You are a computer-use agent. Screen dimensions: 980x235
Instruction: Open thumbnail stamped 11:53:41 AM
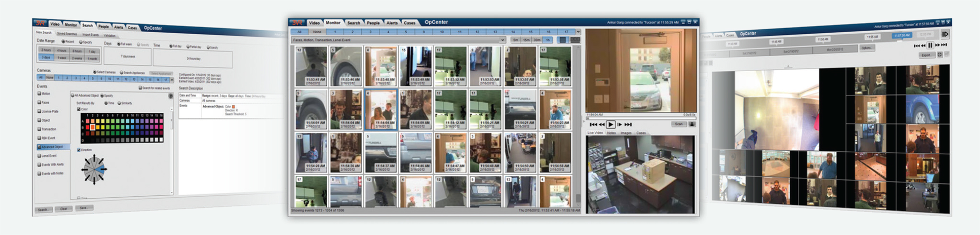(311, 66)
